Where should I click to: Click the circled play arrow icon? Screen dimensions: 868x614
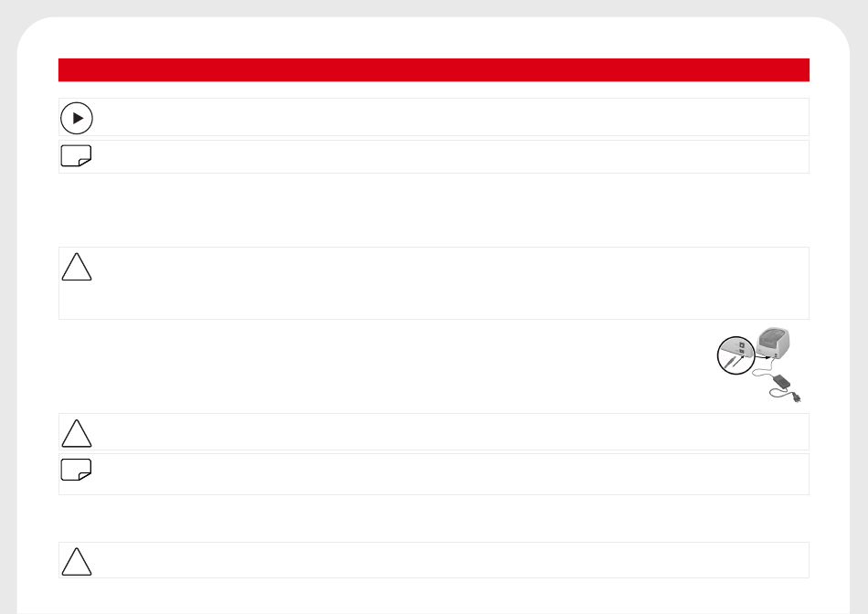tap(77, 118)
